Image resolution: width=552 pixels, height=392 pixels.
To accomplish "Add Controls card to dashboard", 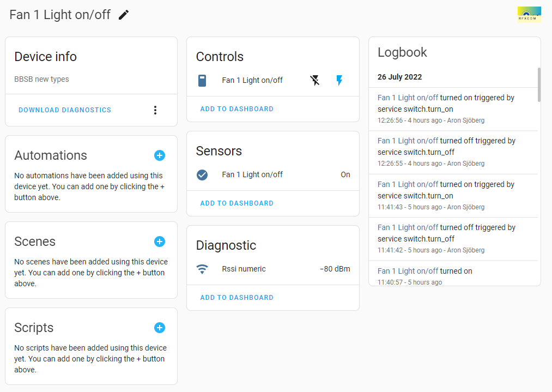I will pyautogui.click(x=236, y=109).
